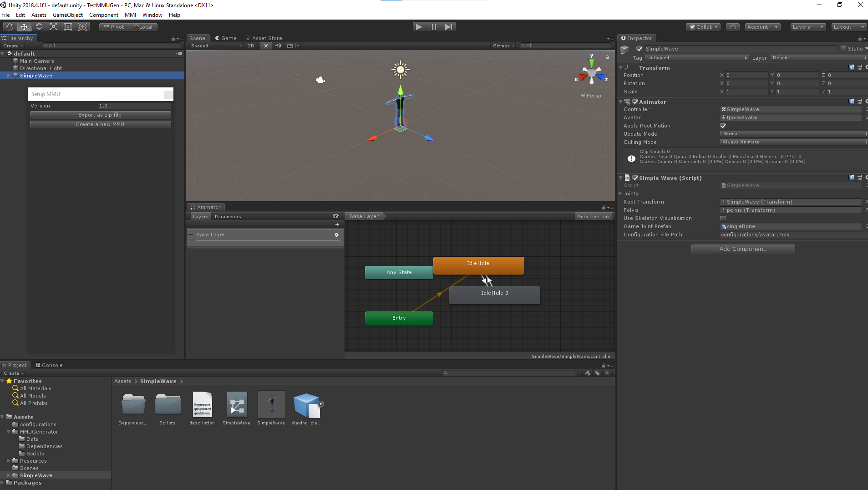Open Transform component help icon
This screenshot has height=490, width=868.
(x=852, y=67)
